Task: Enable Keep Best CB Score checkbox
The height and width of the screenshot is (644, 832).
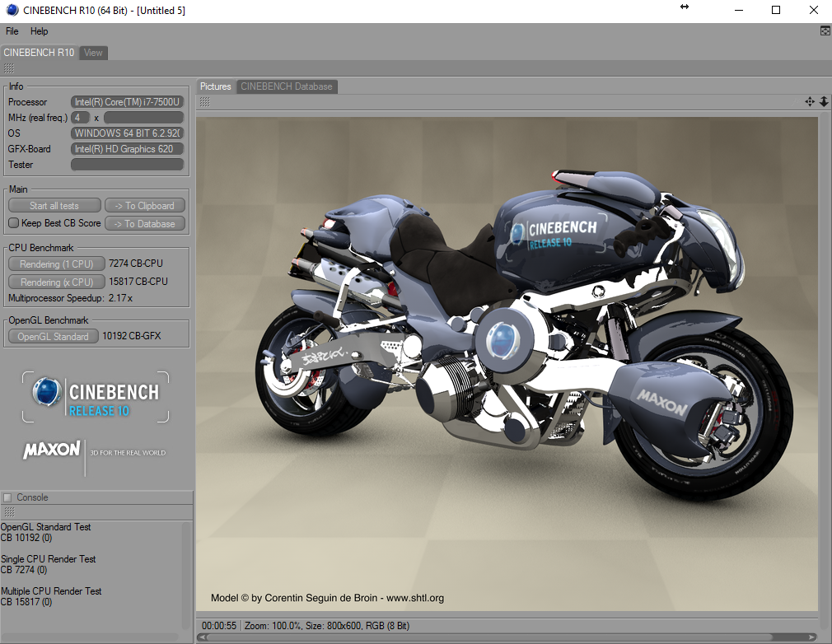Action: [13, 223]
